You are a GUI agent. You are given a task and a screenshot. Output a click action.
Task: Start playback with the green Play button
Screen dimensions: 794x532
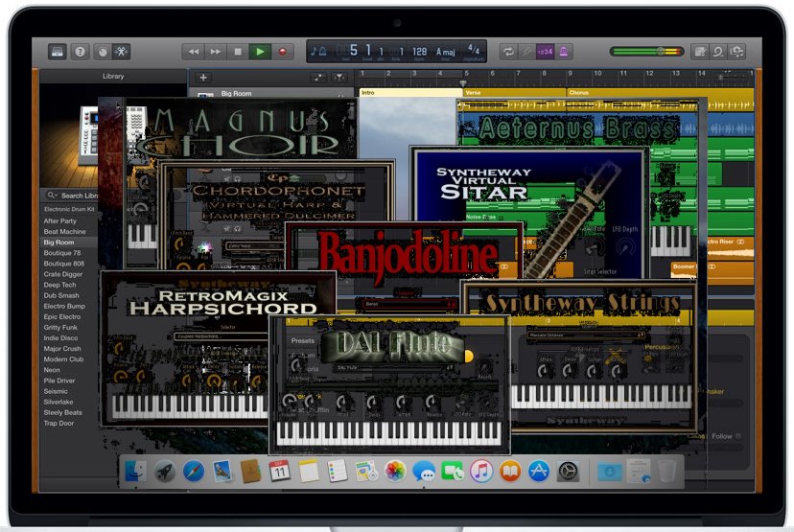click(260, 52)
